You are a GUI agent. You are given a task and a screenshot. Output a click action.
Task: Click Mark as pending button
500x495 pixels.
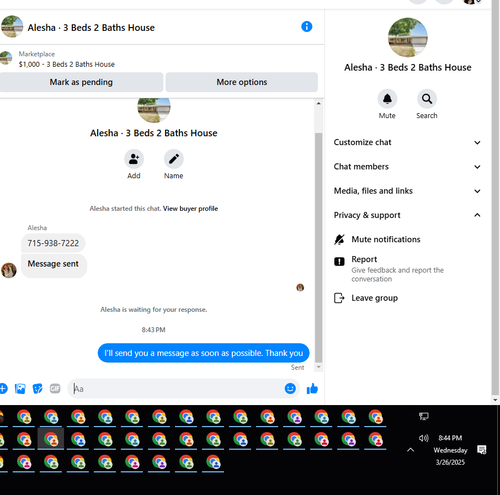(81, 82)
